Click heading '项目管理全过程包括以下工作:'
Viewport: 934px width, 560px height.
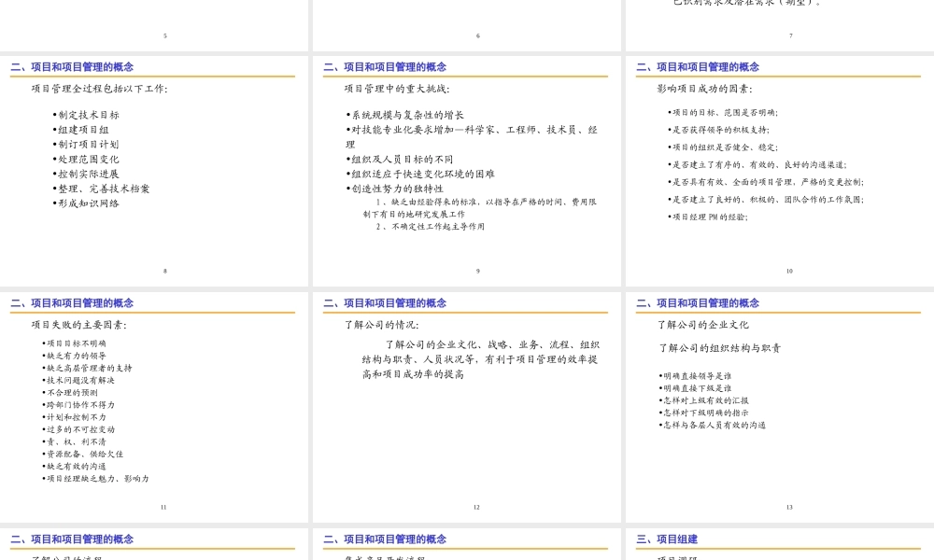100,89
